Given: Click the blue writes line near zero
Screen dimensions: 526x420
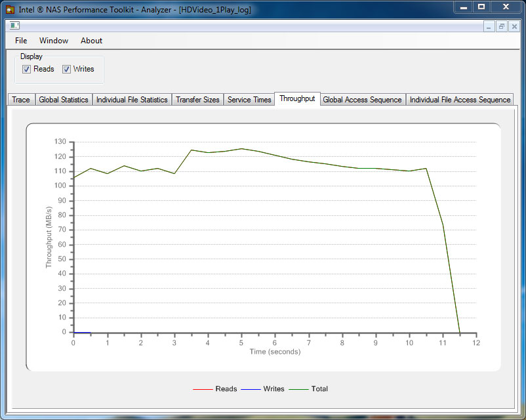Looking at the screenshot, I should pyautogui.click(x=82, y=332).
